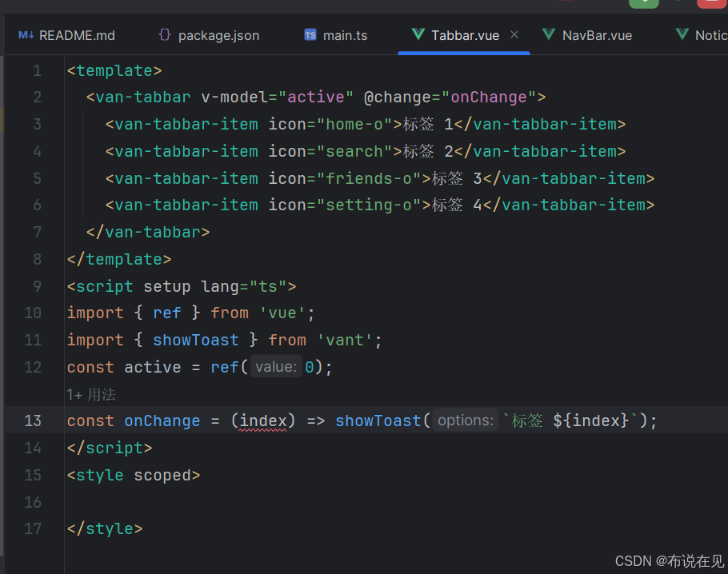Click the 'setting-o' attribute value

point(369,205)
